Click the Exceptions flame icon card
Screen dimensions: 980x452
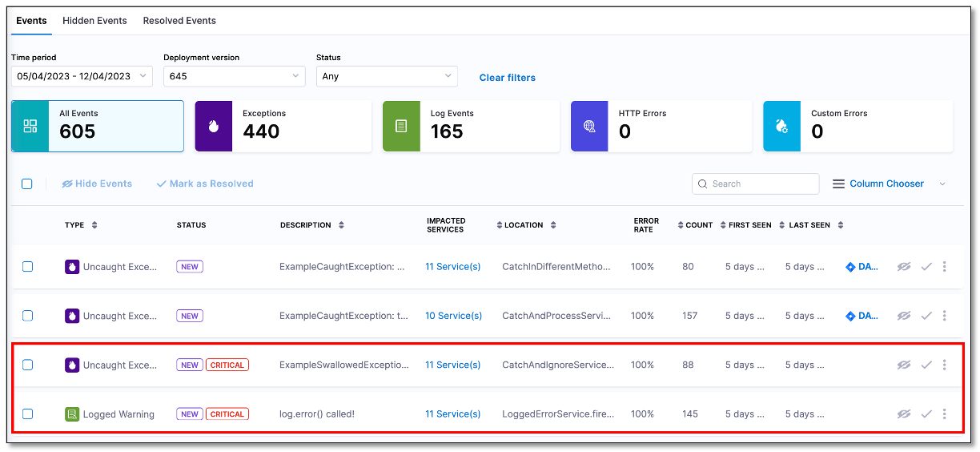pyautogui.click(x=213, y=127)
